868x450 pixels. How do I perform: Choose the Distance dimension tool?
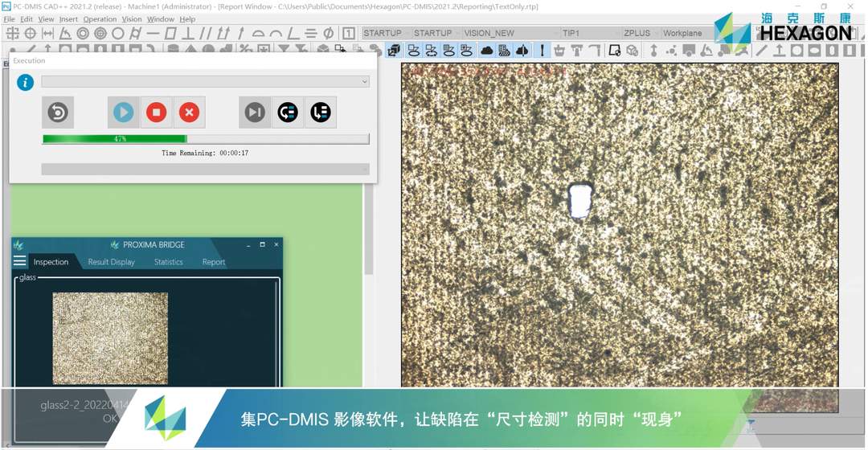coord(47,33)
